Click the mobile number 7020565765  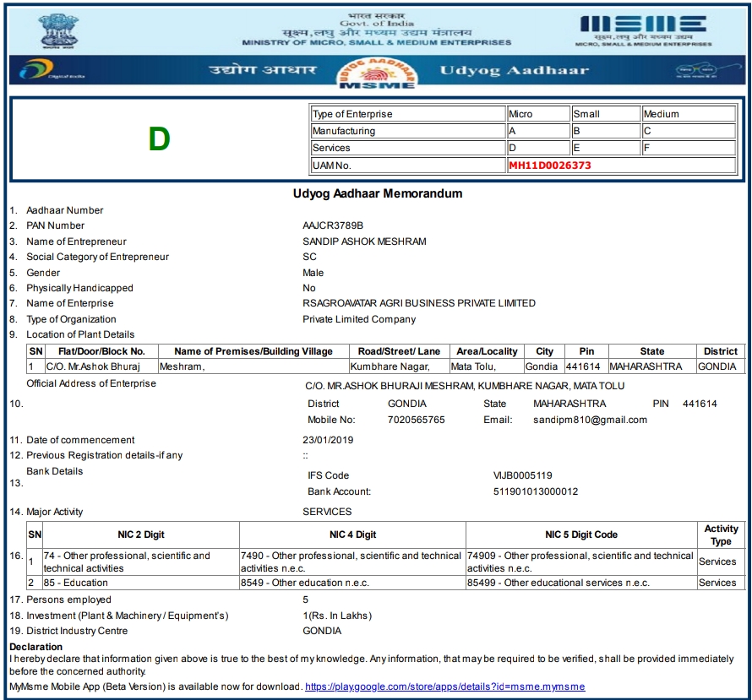coord(416,420)
